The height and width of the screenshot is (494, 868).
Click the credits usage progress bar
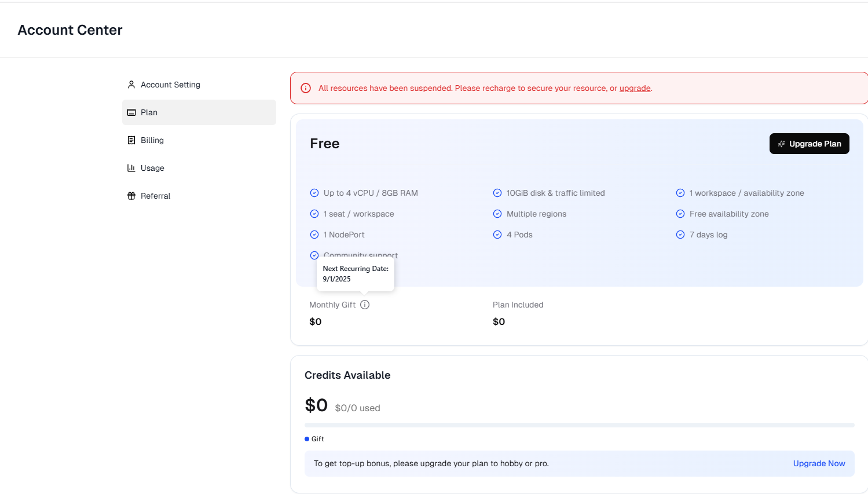(x=580, y=425)
